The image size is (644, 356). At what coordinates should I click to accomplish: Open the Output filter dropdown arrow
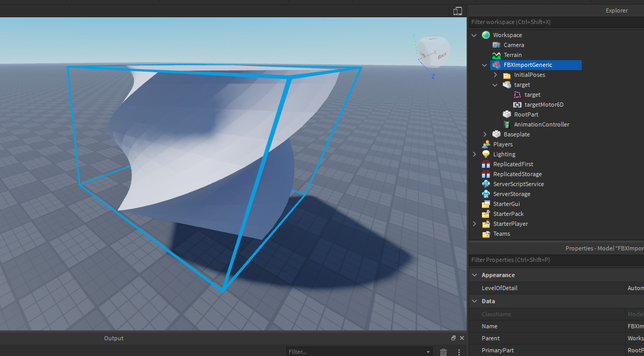pos(428,352)
